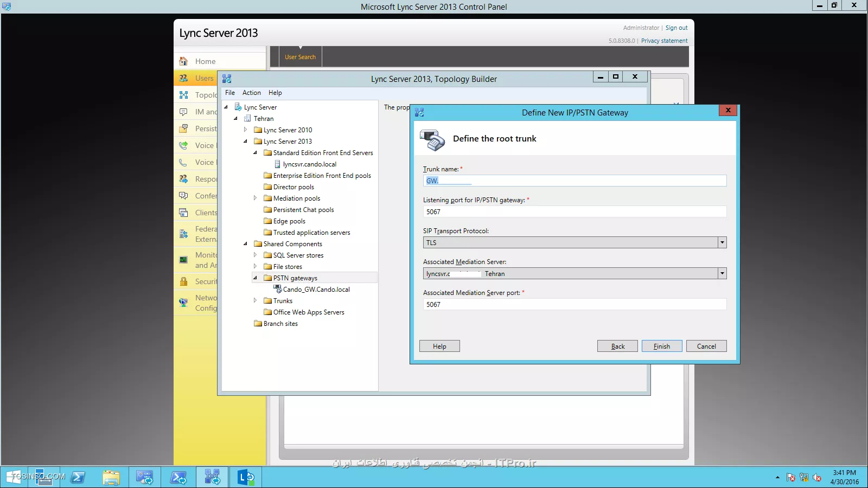This screenshot has height=488, width=868.
Task: Collapse the Lync Server root node
Action: 226,107
